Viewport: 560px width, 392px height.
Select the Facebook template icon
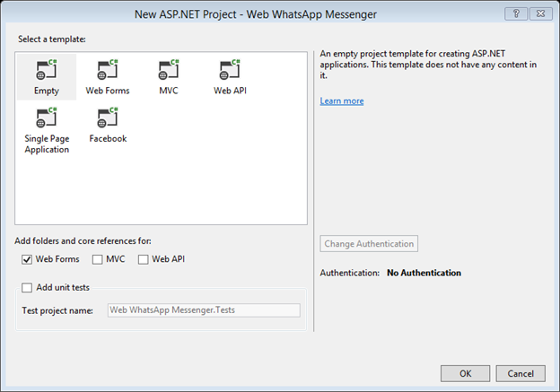coord(108,118)
